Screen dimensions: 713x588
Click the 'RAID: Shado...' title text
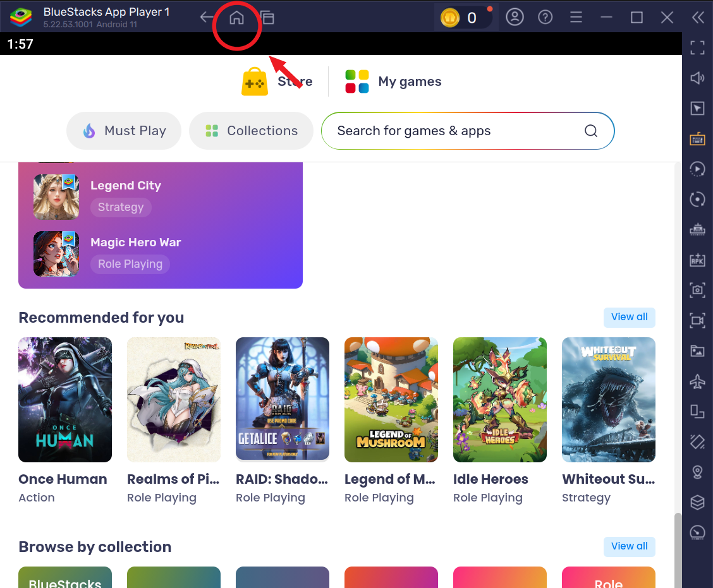pos(282,479)
